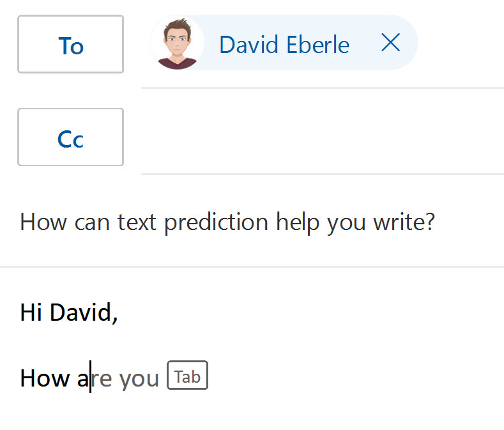This screenshot has width=504, height=430.
Task: Click David Eberle's avatar picture
Action: coord(178,43)
